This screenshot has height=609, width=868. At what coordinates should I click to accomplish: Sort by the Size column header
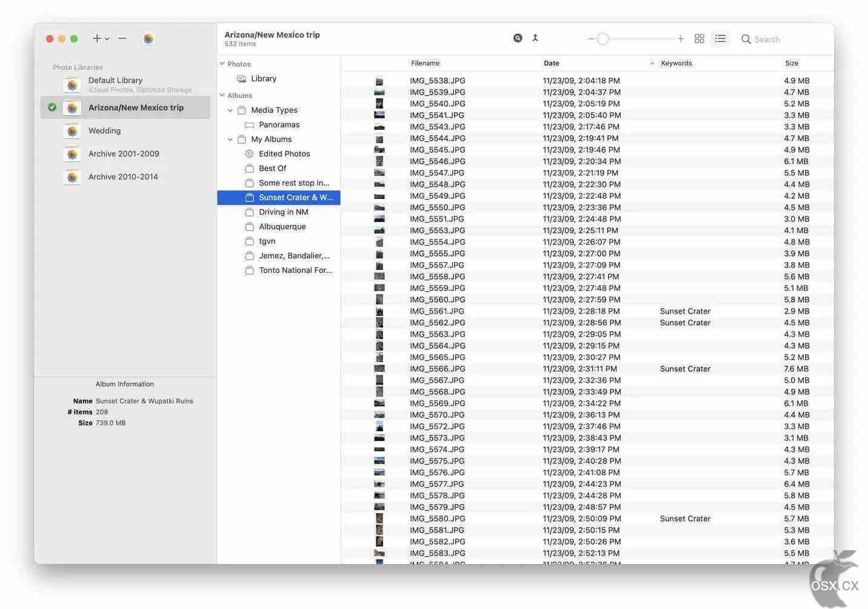(792, 63)
